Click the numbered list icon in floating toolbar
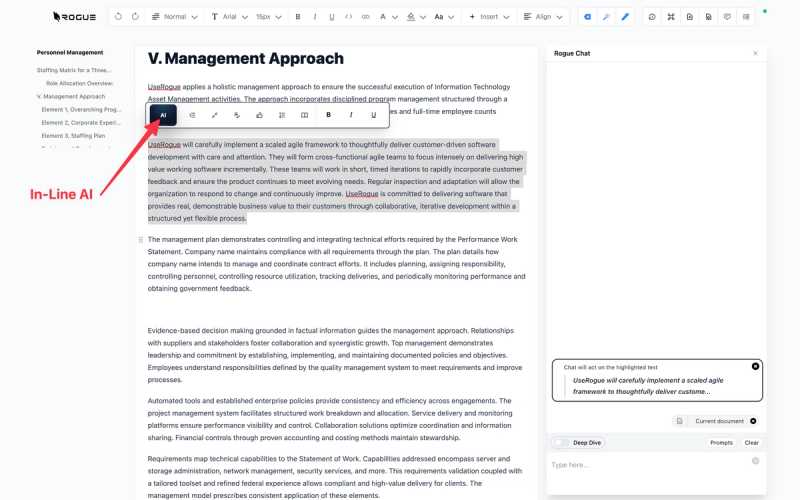 tap(282, 115)
